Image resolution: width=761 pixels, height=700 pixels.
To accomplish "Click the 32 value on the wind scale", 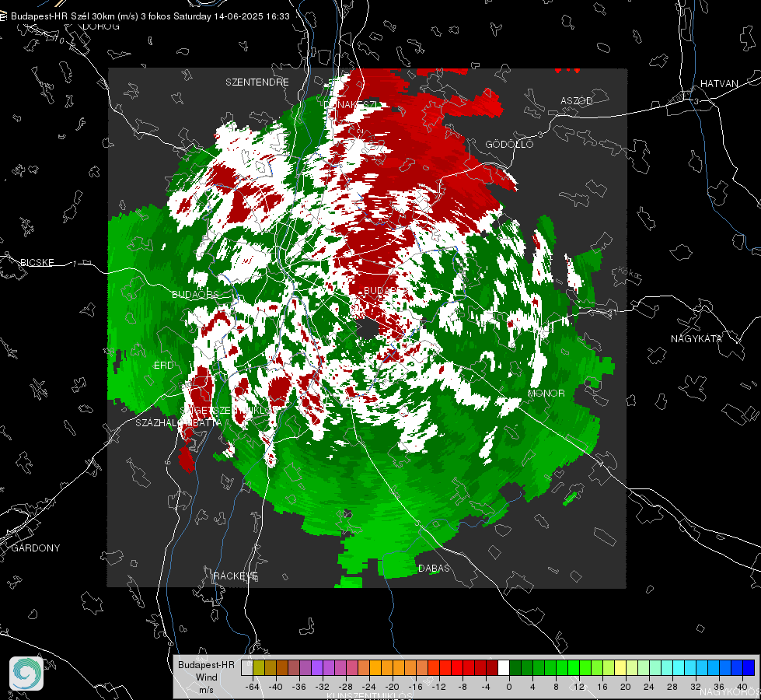I will click(x=696, y=687).
